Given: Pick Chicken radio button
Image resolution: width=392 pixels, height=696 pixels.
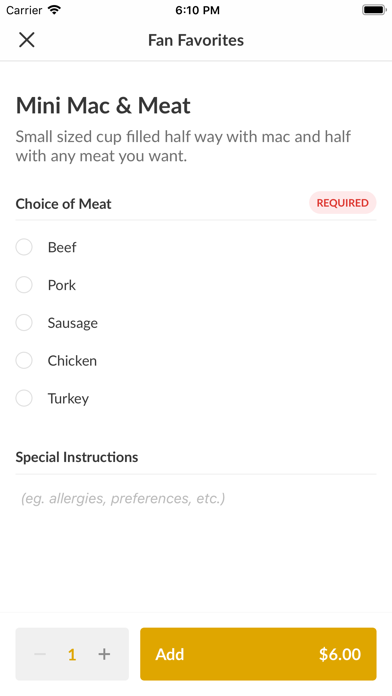Looking at the screenshot, I should (x=24, y=360).
